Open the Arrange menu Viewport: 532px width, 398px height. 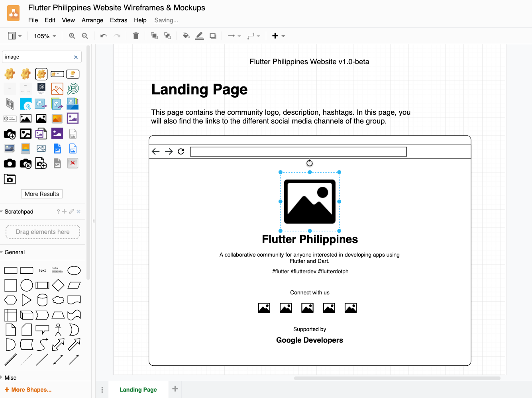pos(92,20)
